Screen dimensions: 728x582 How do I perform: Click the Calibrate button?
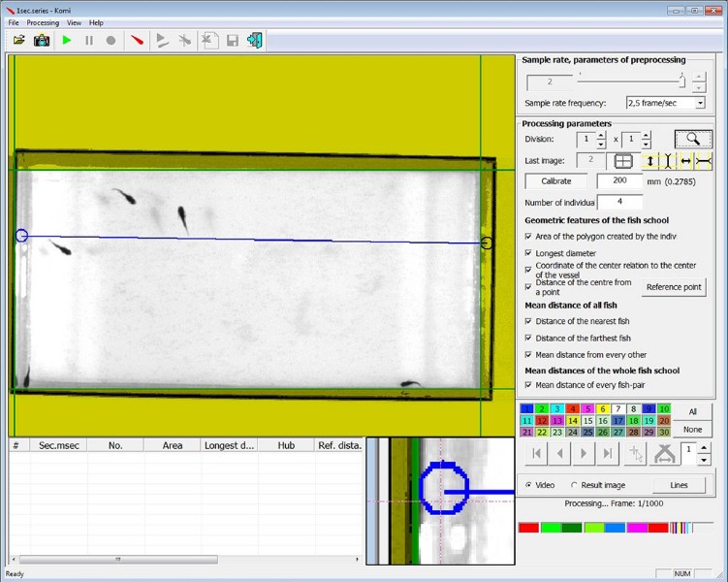(555, 181)
